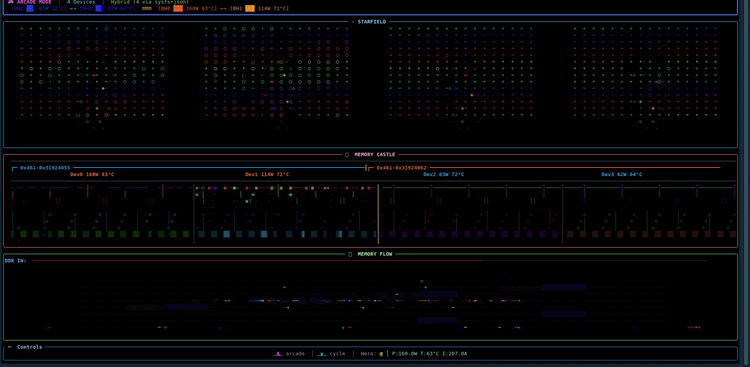Click the orange address range 0x461-0x31924062

402,168
